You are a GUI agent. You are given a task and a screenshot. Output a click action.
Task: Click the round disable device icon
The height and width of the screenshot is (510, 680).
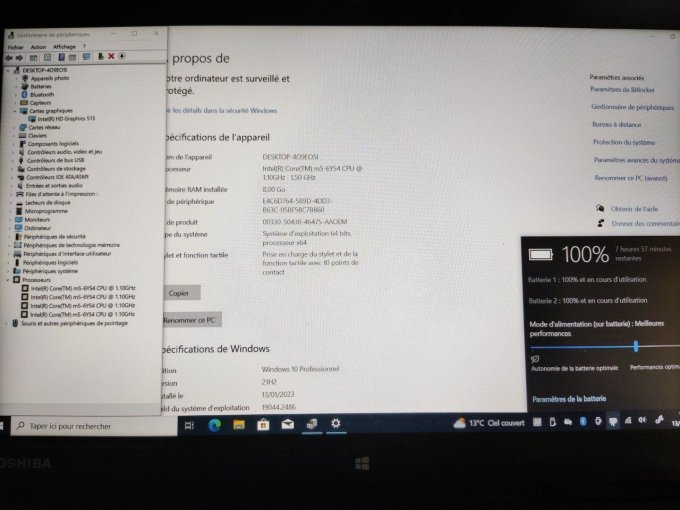[x=122, y=56]
